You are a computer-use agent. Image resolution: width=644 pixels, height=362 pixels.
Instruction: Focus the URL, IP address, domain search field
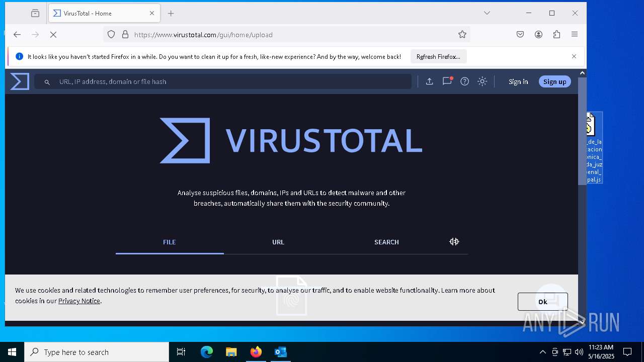coord(223,81)
